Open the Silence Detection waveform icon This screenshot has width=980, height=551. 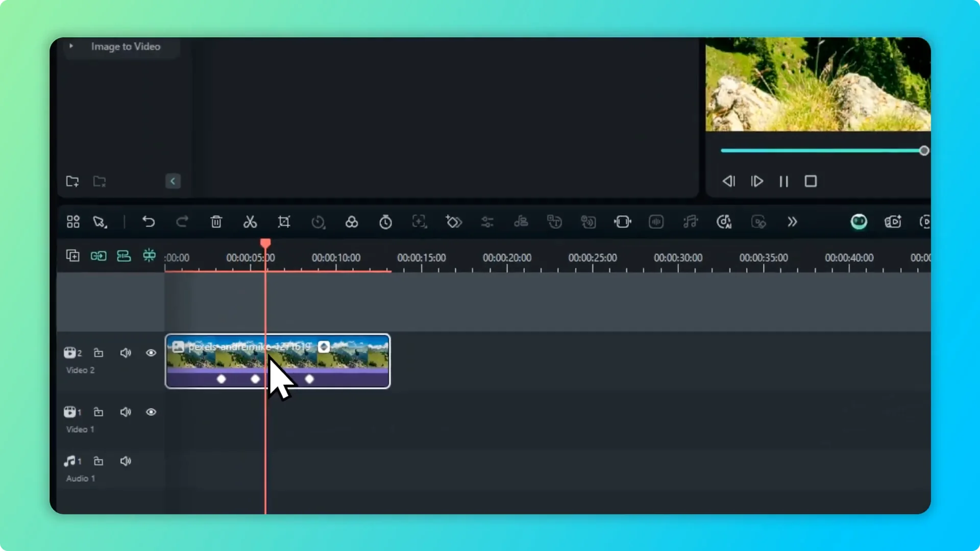tap(656, 222)
